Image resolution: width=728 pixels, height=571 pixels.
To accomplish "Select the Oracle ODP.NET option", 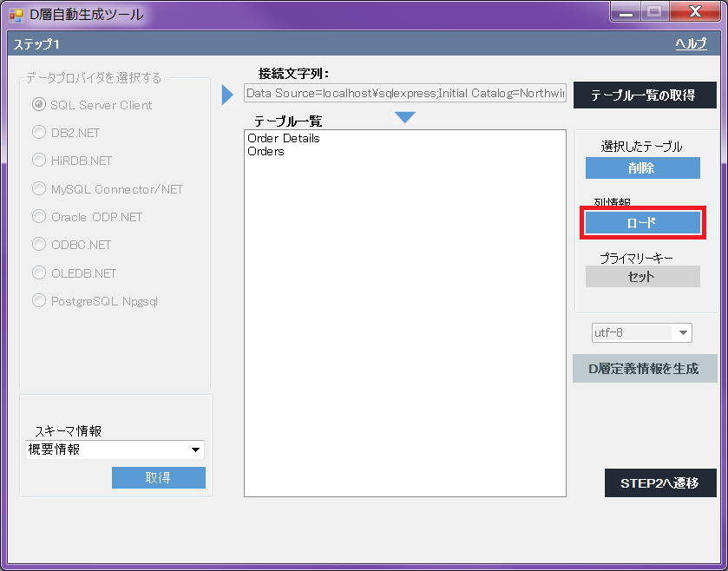I will [39, 217].
